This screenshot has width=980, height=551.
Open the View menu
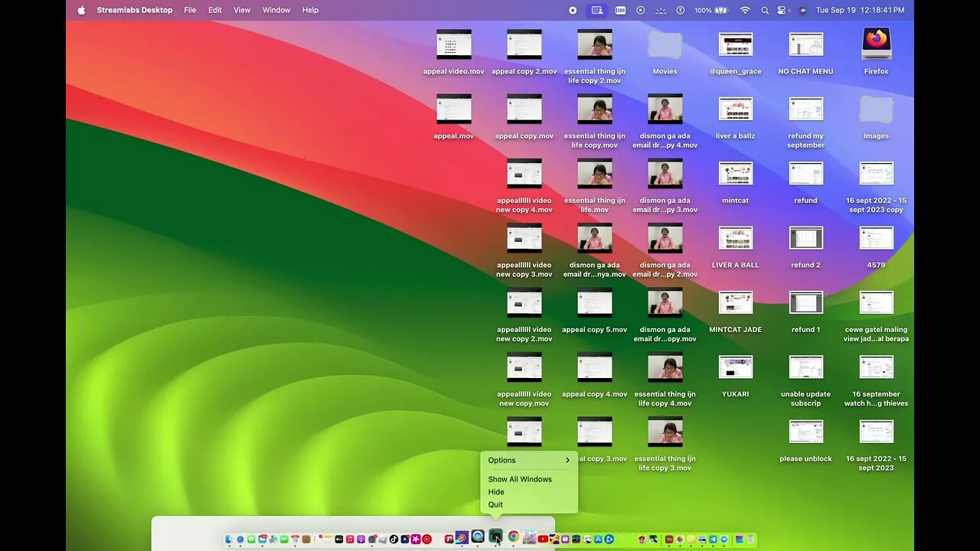tap(242, 10)
